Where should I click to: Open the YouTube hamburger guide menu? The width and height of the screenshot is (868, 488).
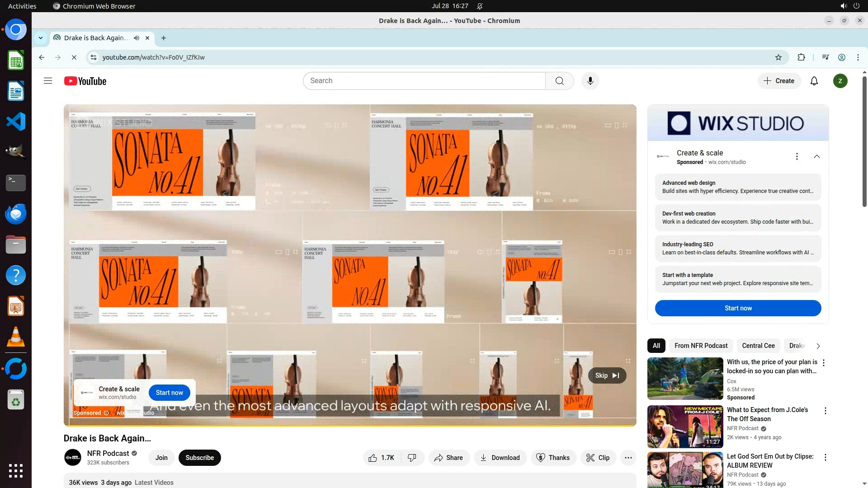coord(48,81)
